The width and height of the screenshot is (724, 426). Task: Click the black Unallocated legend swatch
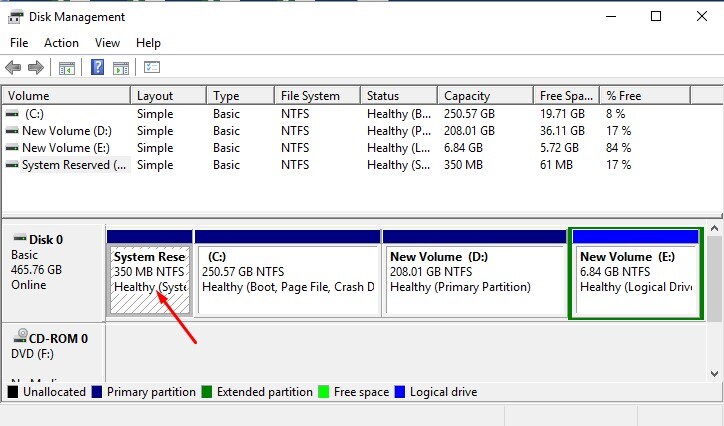click(13, 392)
